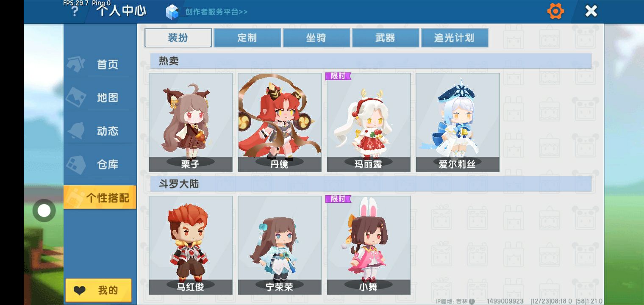Open the creator service platform cube icon
The image size is (644, 305).
coord(173,12)
